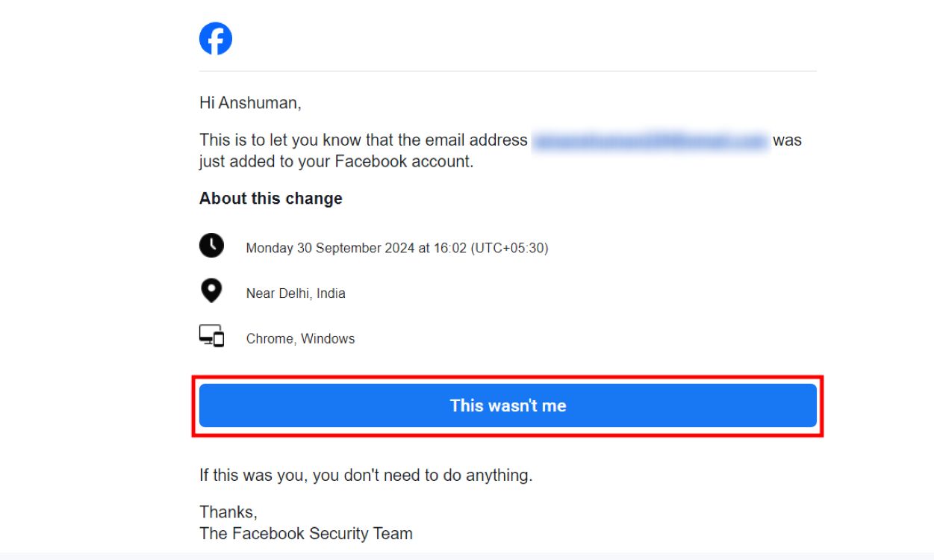Click the location pin icon near Delhi info
The height and width of the screenshot is (560, 934).
tap(211, 290)
